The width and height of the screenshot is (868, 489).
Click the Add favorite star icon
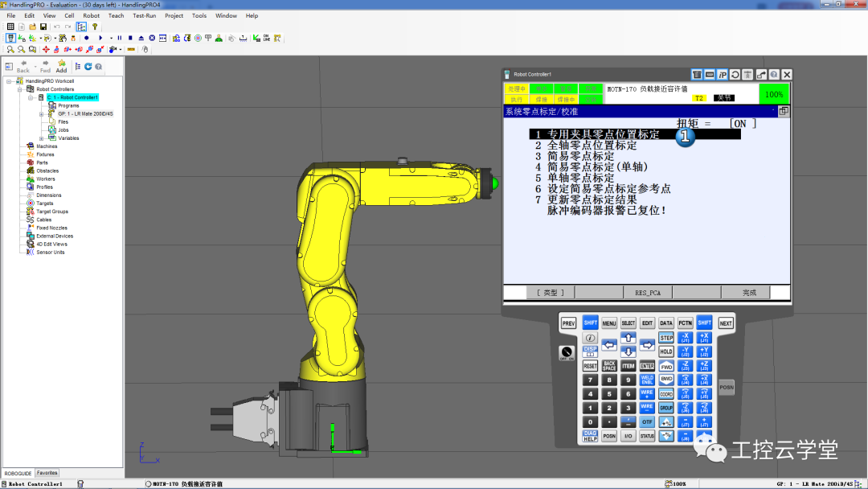pos(61,67)
